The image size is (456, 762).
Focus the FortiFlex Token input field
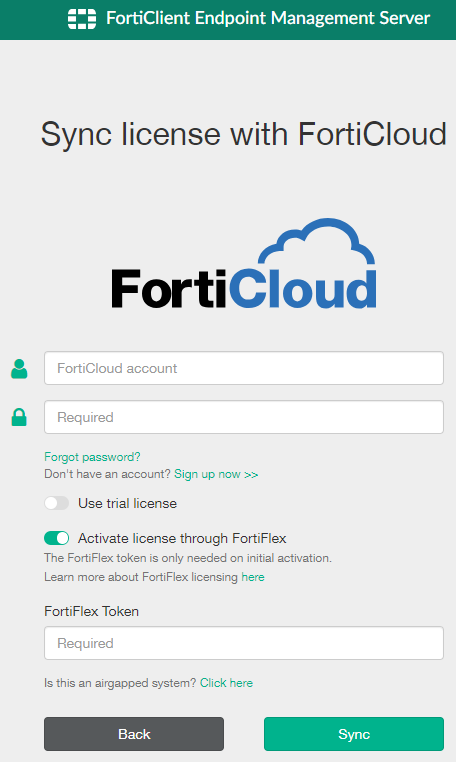pos(244,643)
